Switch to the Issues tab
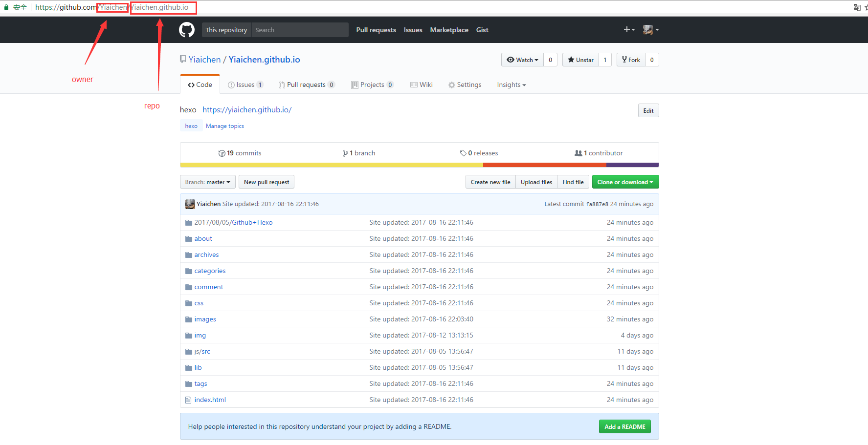 [245, 85]
